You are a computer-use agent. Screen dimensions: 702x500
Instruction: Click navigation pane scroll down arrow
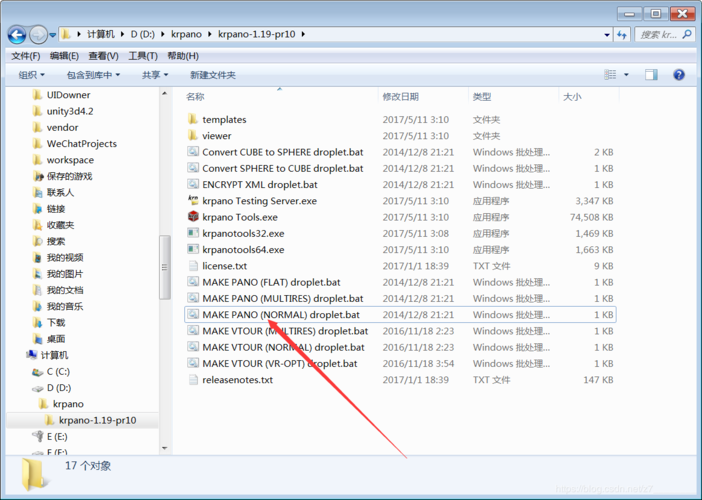point(164,449)
